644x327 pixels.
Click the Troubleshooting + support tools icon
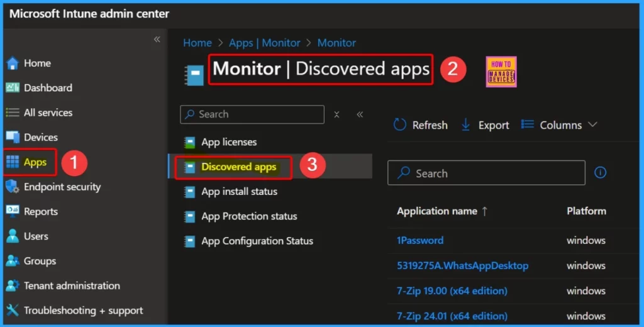13,310
